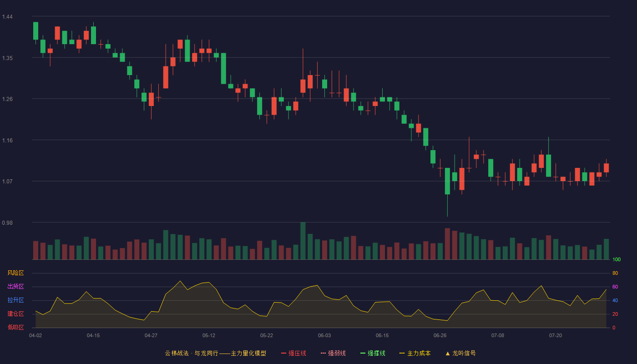Image resolution: width=637 pixels, height=364 pixels.
Task: Select the 低吸区 zone label
Action: [x=15, y=327]
